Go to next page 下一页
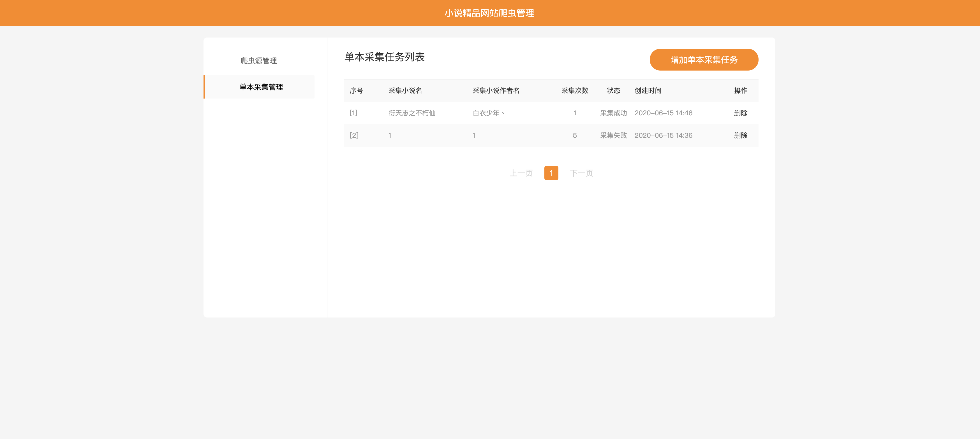 click(x=581, y=173)
